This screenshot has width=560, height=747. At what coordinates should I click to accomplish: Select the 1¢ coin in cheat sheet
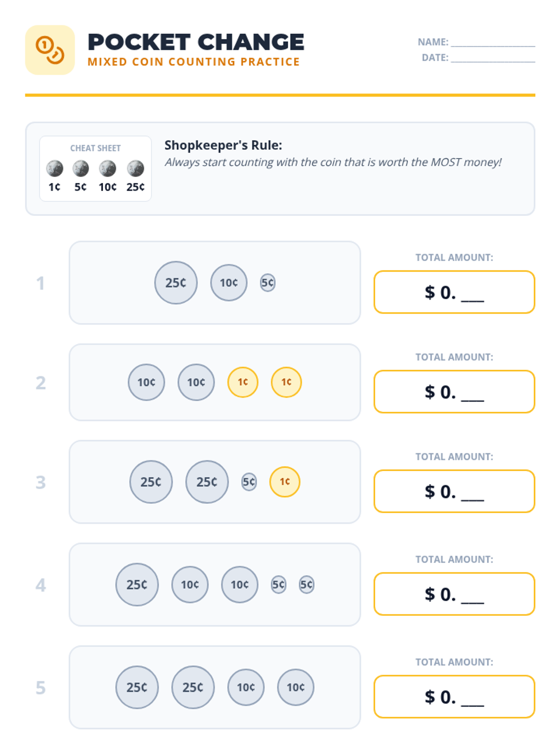tap(55, 169)
